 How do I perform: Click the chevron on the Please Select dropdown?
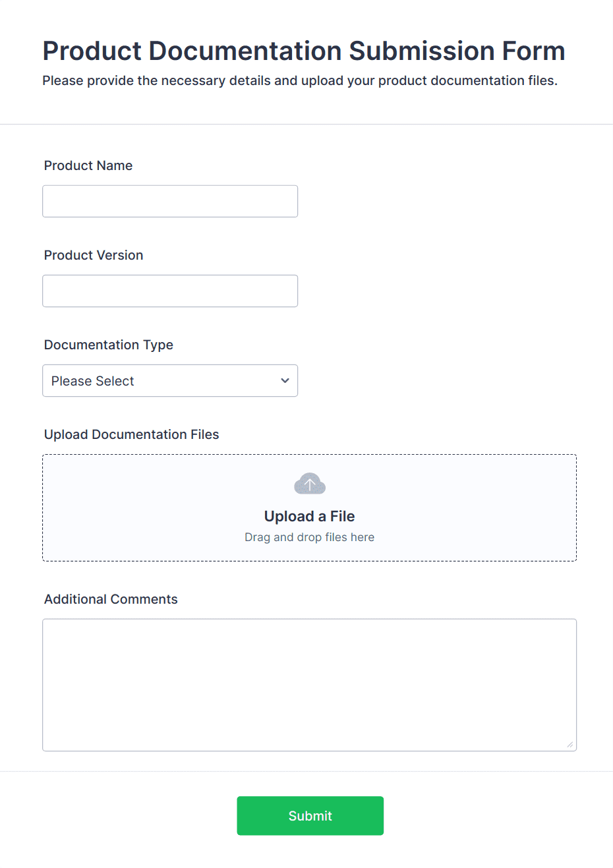click(285, 380)
